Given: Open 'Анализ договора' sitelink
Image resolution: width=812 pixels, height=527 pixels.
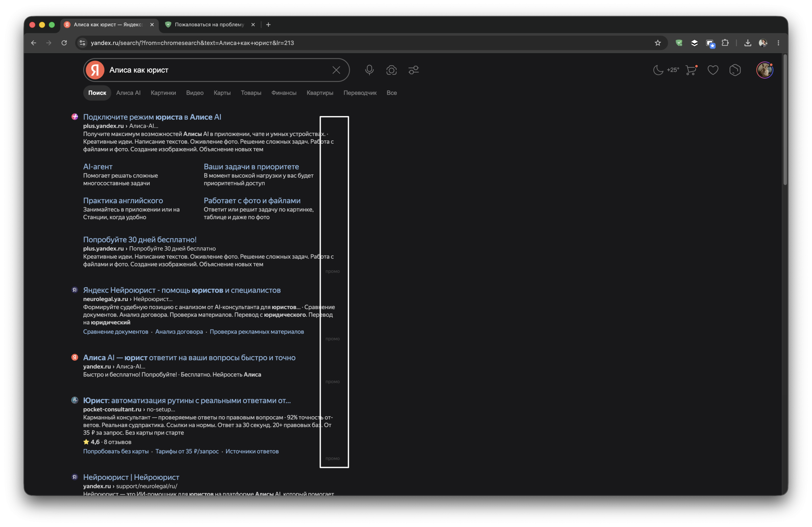Looking at the screenshot, I should coord(179,332).
